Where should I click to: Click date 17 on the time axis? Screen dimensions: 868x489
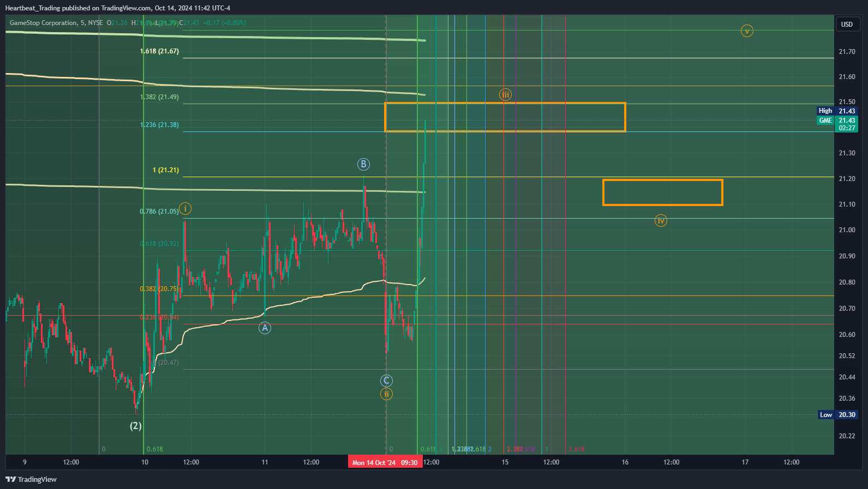click(745, 462)
